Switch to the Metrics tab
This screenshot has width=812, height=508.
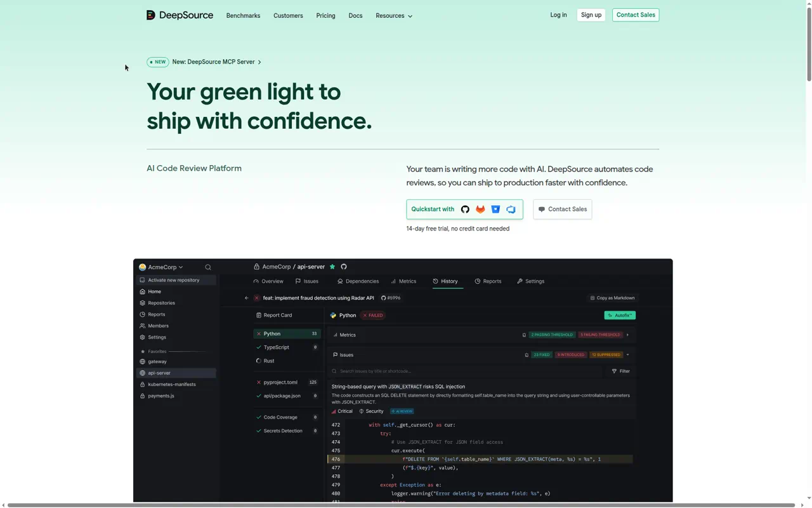click(403, 281)
